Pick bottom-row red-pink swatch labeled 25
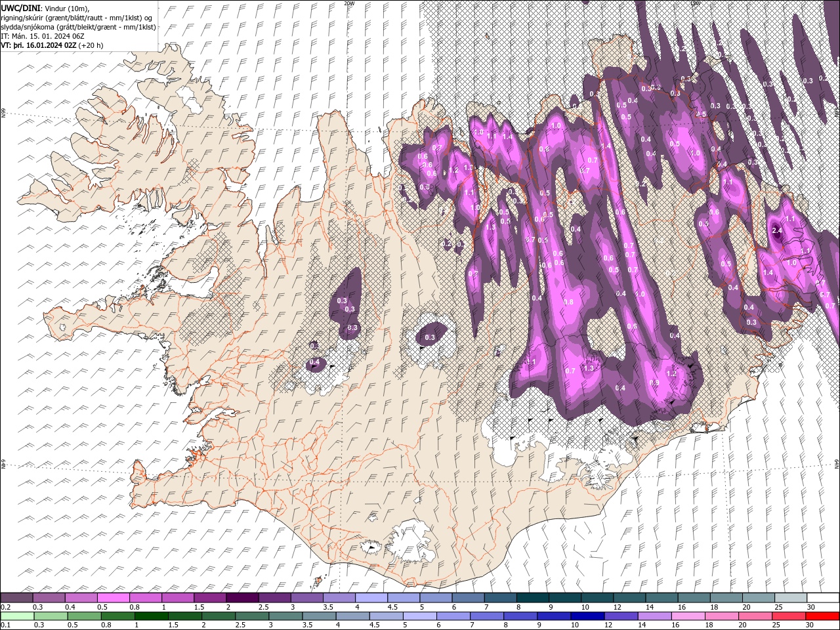This screenshot has height=630, width=840. pos(789,616)
